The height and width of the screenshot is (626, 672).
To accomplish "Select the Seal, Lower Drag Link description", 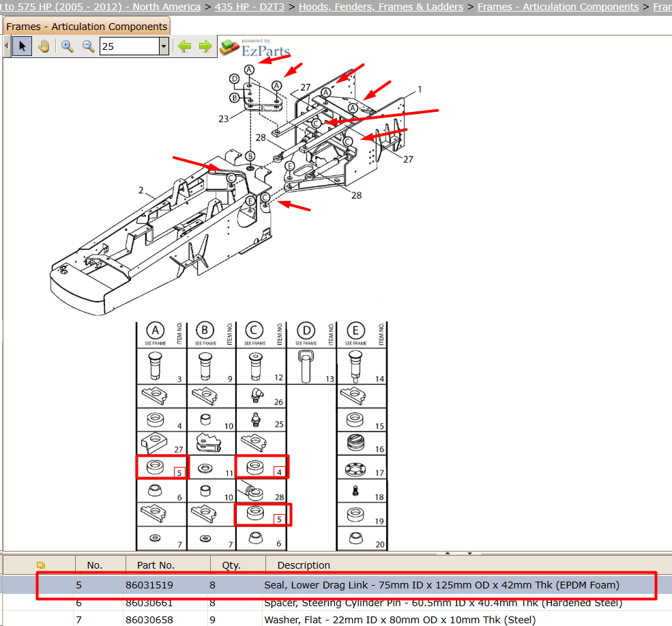I will coord(441,585).
